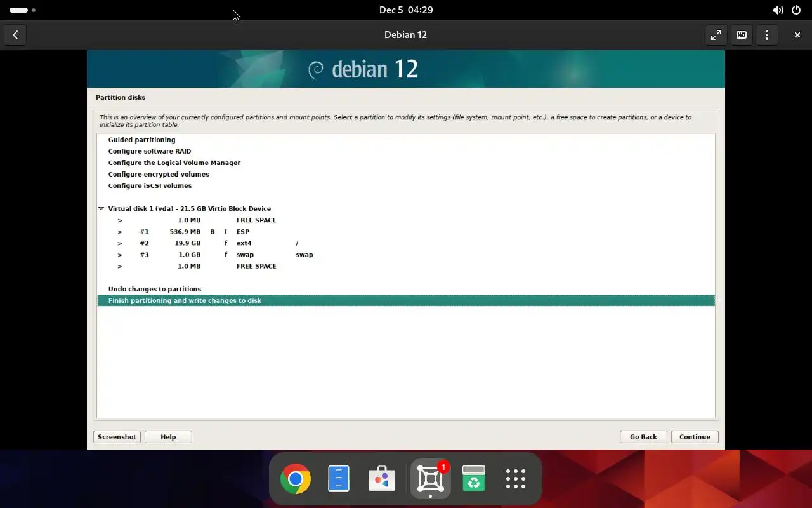This screenshot has width=812, height=508.
Task: Click the Help button
Action: 168,437
